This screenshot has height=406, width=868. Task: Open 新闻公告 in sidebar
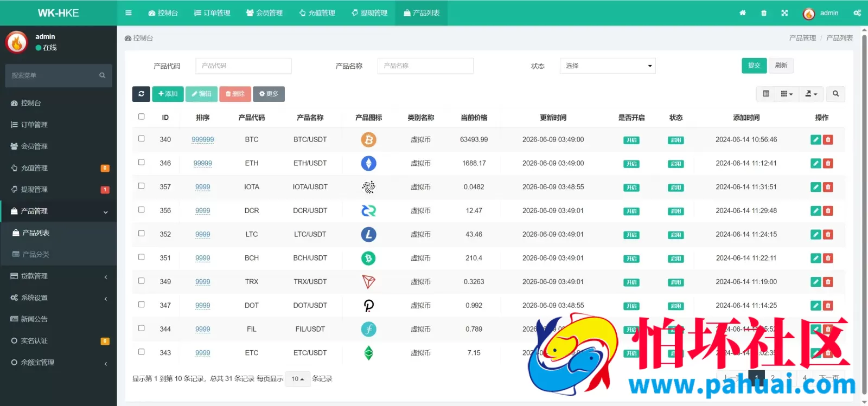tap(59, 319)
